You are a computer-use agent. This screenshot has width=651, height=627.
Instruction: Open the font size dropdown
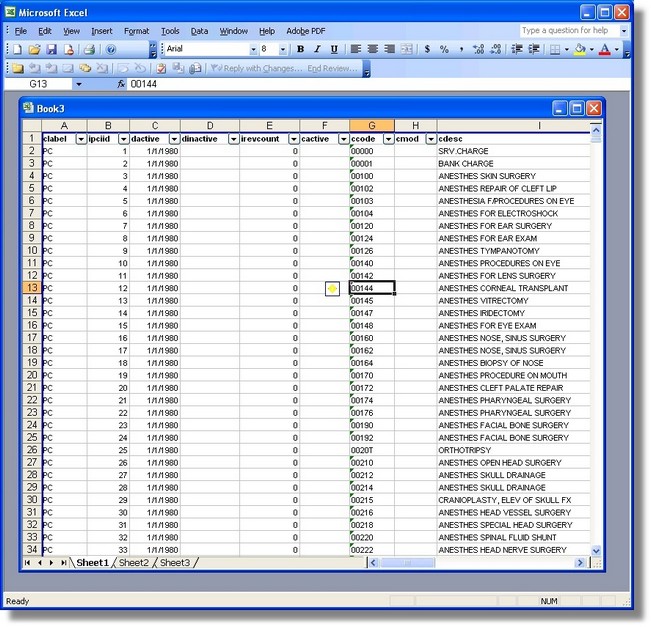click(283, 49)
